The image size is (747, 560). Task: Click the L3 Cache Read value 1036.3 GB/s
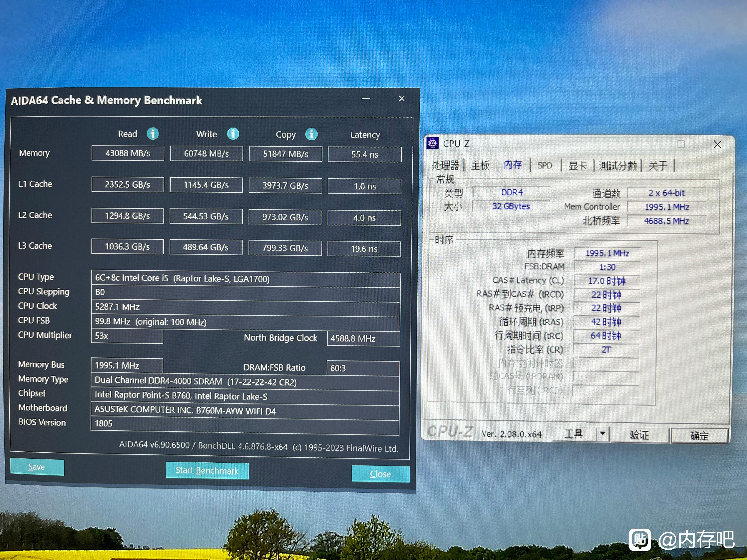pos(127,247)
